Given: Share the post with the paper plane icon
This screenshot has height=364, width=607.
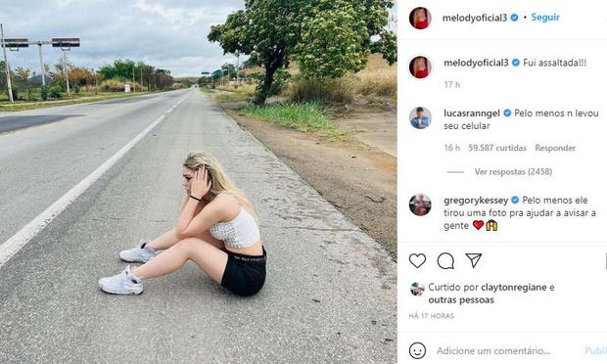Looking at the screenshot, I should pos(474,260).
